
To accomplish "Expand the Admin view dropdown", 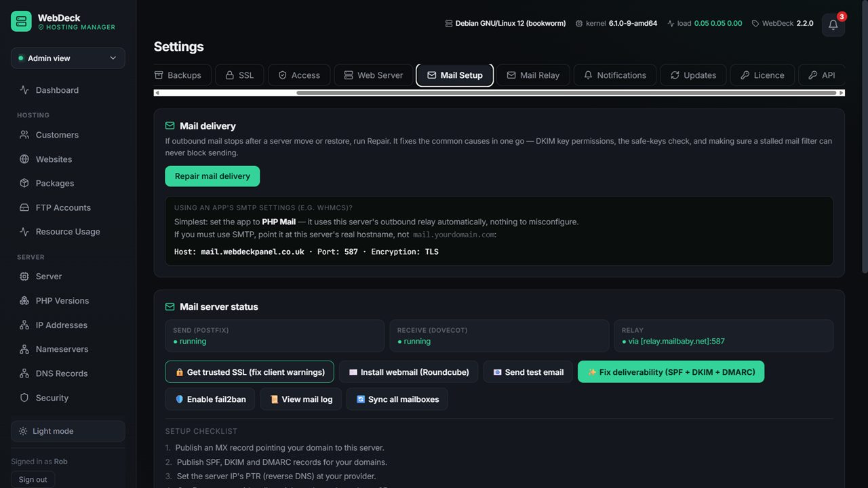I will (x=68, y=58).
